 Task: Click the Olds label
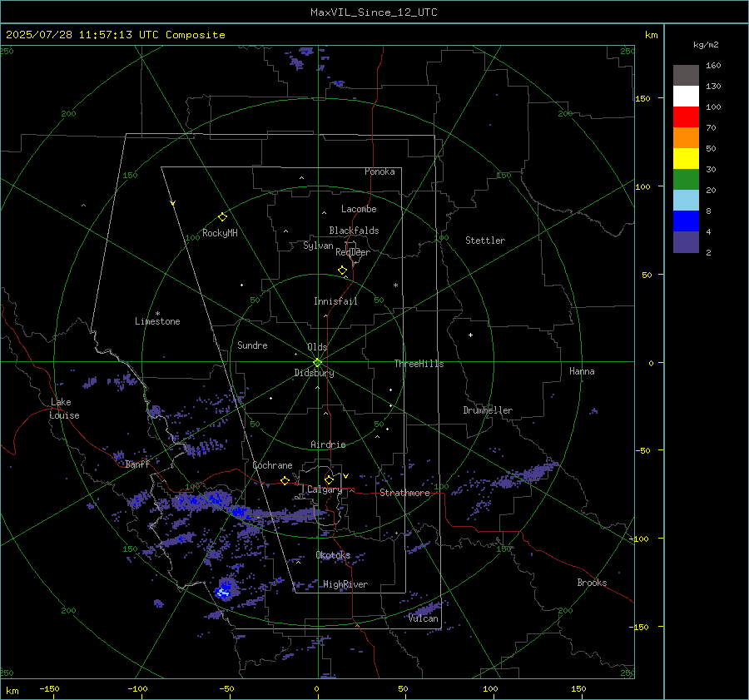317,347
